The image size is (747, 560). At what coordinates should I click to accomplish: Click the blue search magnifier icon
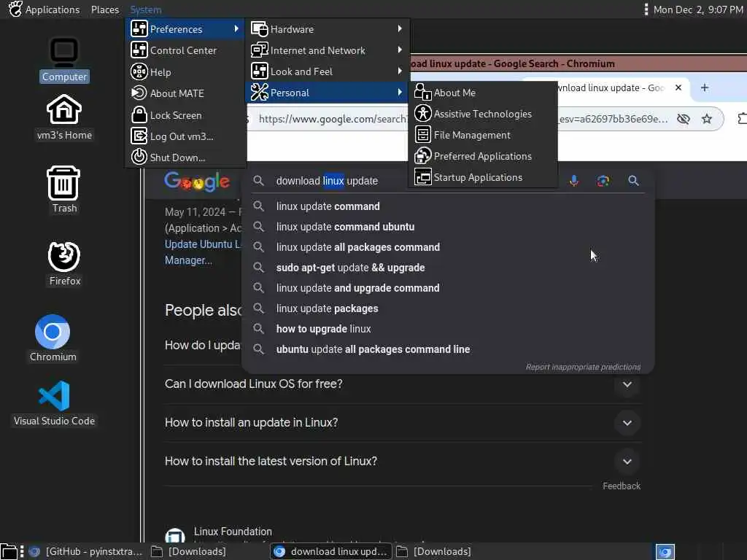(633, 181)
